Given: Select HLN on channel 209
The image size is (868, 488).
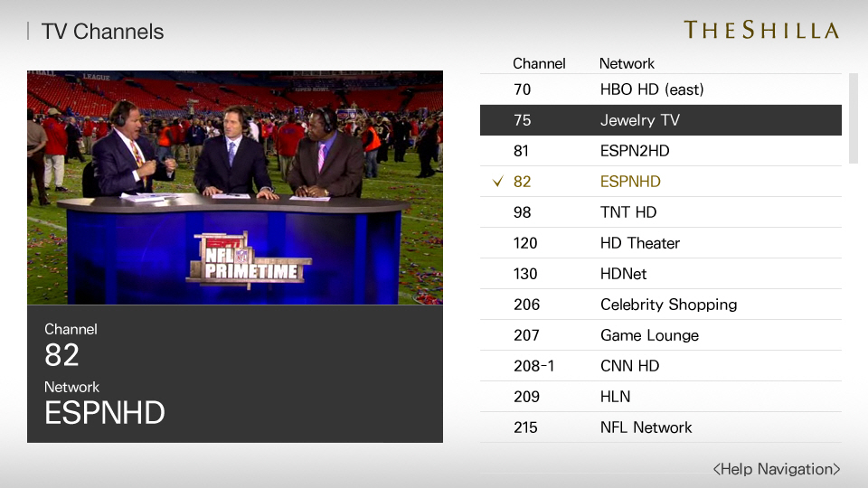Looking at the screenshot, I should pos(660,396).
